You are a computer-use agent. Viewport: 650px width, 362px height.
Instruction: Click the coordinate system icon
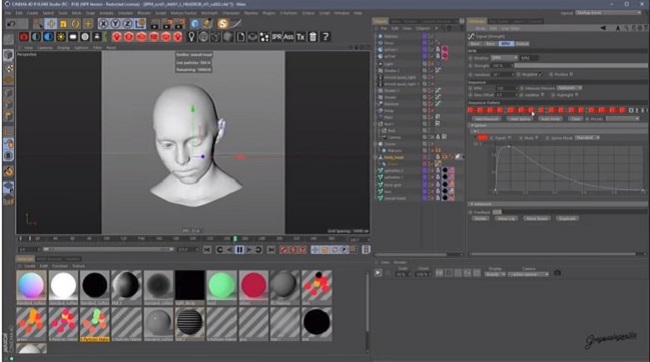point(140,24)
